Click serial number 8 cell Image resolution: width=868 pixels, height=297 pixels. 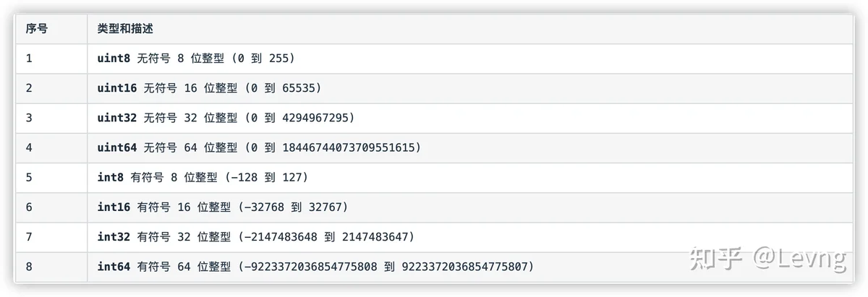51,267
